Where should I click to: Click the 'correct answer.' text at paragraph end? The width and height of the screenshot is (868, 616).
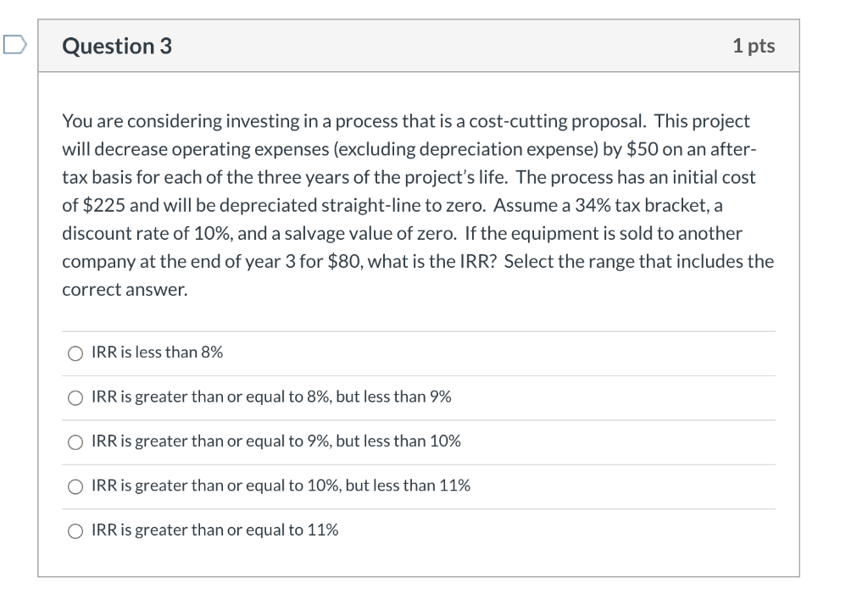tap(125, 289)
